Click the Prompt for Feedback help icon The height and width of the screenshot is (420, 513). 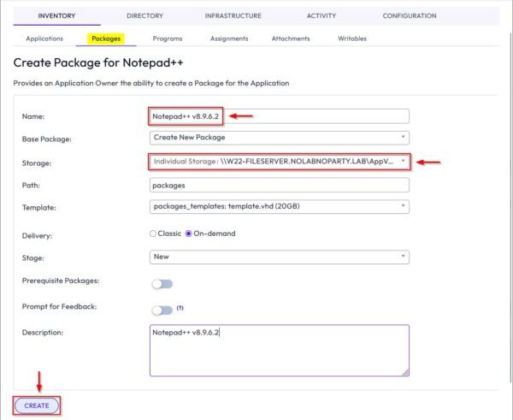pos(180,308)
